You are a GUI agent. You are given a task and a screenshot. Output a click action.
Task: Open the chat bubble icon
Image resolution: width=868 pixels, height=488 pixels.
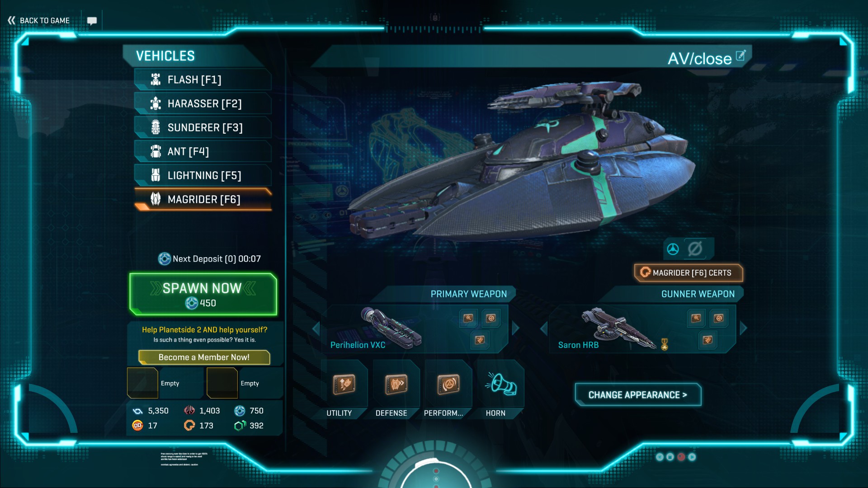(x=92, y=21)
